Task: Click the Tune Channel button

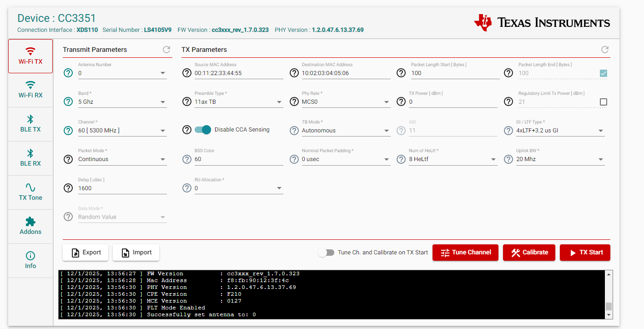Action: coord(465,253)
